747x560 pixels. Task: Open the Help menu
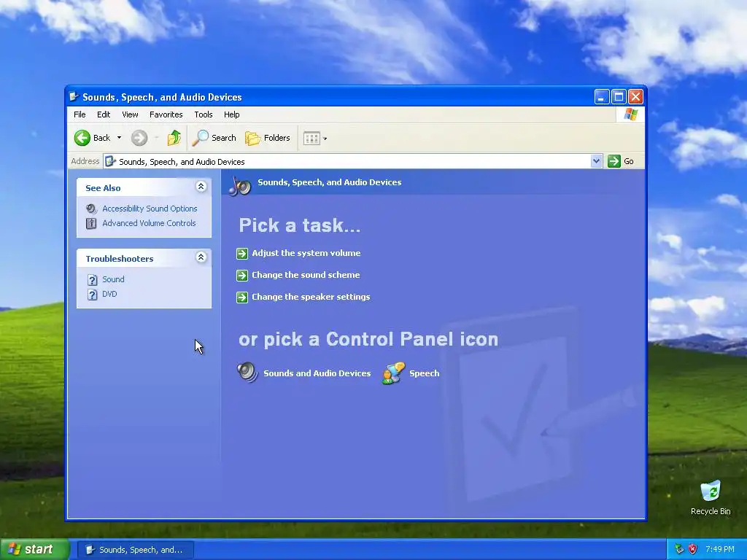pyautogui.click(x=231, y=114)
